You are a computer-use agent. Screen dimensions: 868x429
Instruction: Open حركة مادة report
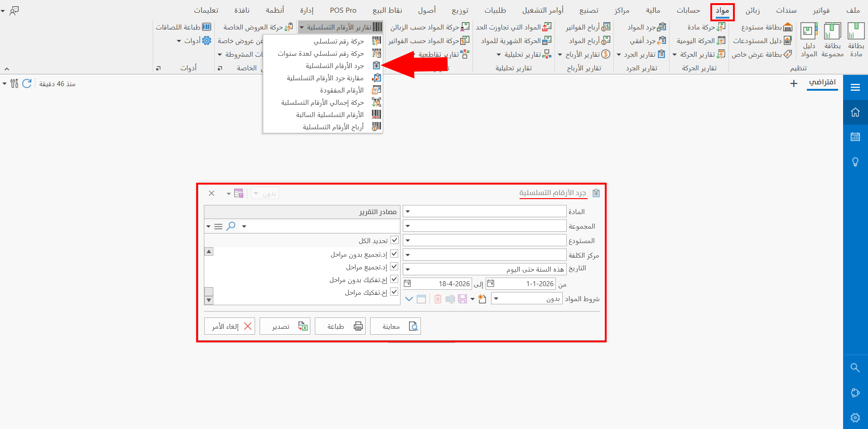click(706, 27)
